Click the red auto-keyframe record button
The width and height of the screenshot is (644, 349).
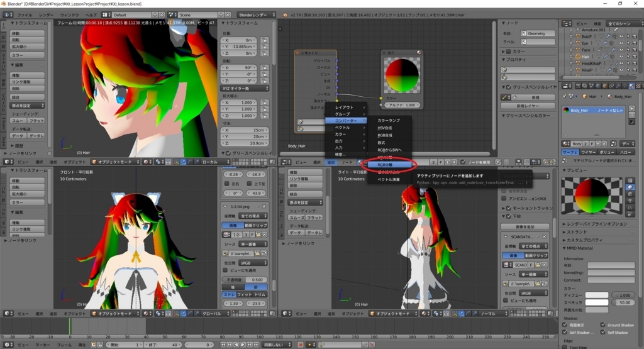301,345
